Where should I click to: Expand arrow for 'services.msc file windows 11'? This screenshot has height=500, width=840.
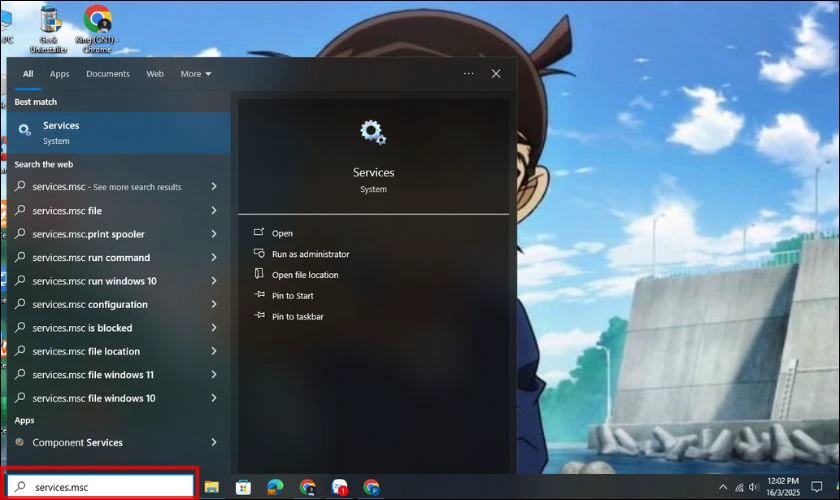coord(214,374)
